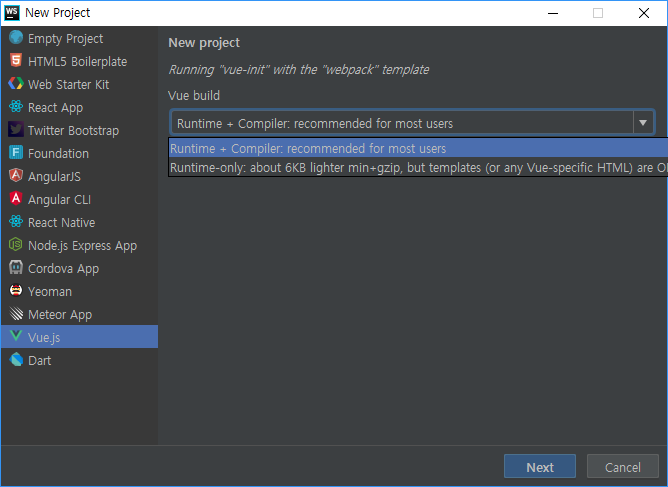Click the Vue.js green V icon
The width and height of the screenshot is (668, 487).
point(16,337)
